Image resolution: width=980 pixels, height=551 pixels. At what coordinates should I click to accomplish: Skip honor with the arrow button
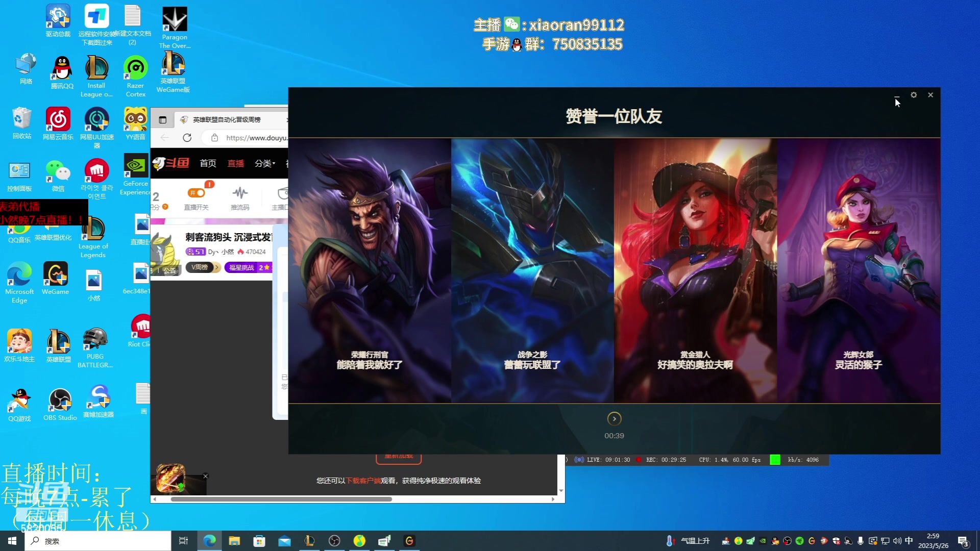pyautogui.click(x=614, y=419)
